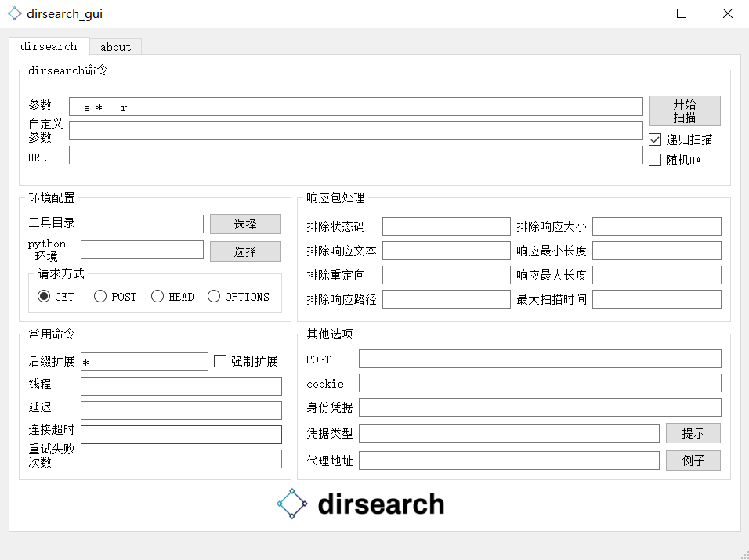749x560 pixels.
Task: Select the GET request method
Action: click(44, 297)
